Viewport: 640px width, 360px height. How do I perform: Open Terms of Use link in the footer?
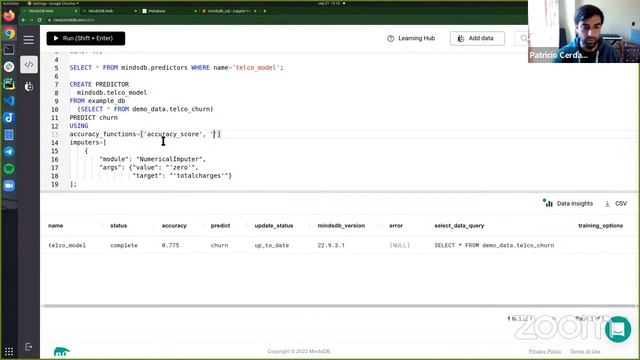point(585,351)
